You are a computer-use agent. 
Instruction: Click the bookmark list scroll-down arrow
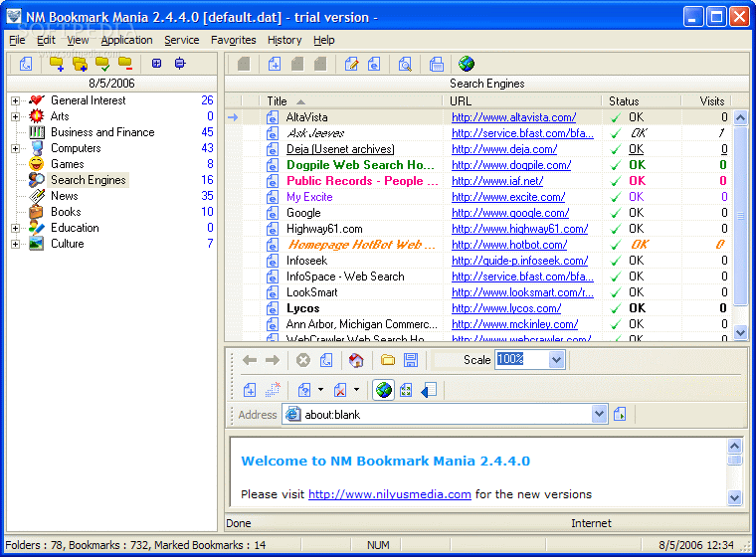(740, 332)
